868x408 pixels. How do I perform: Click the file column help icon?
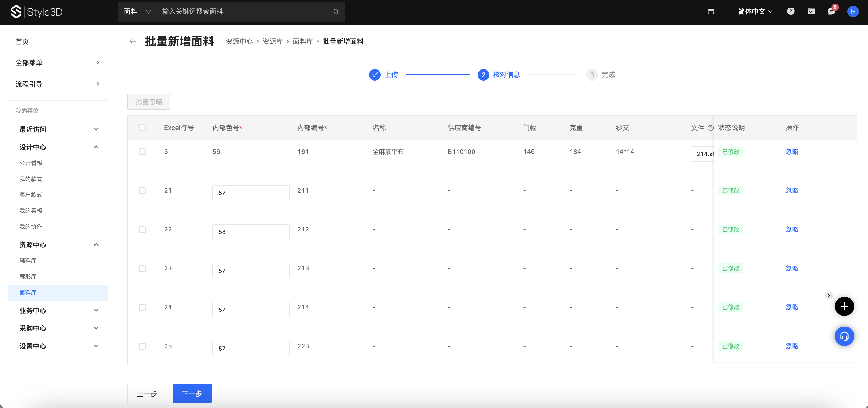pos(710,128)
